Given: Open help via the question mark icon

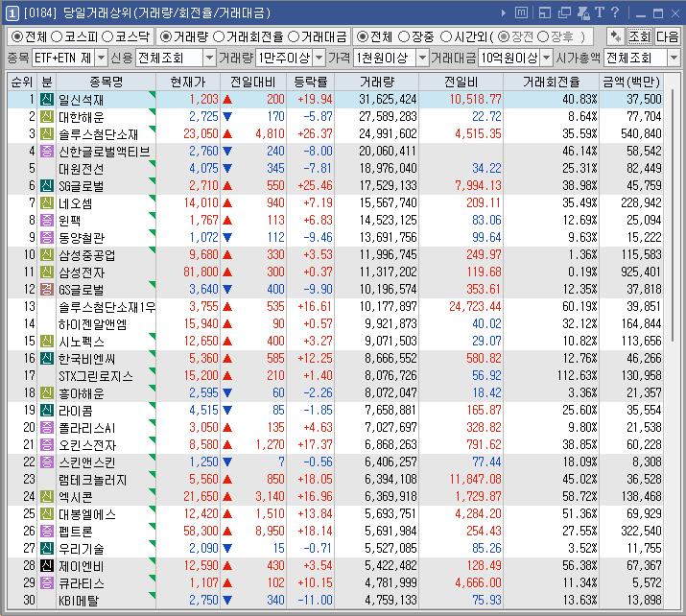Looking at the screenshot, I should point(615,12).
